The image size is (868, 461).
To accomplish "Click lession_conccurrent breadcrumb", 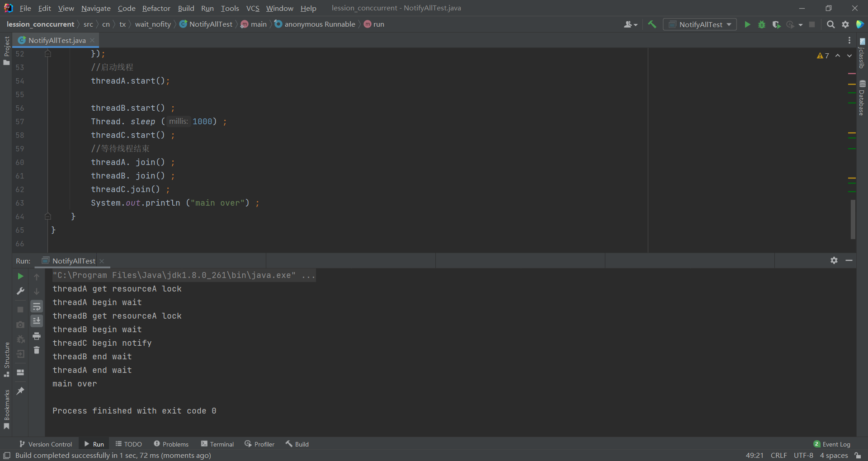I will pyautogui.click(x=40, y=24).
